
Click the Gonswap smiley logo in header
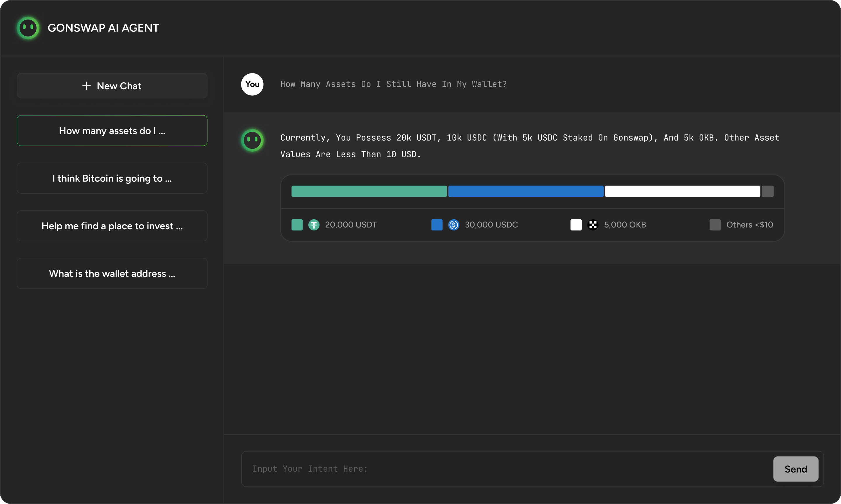(28, 28)
